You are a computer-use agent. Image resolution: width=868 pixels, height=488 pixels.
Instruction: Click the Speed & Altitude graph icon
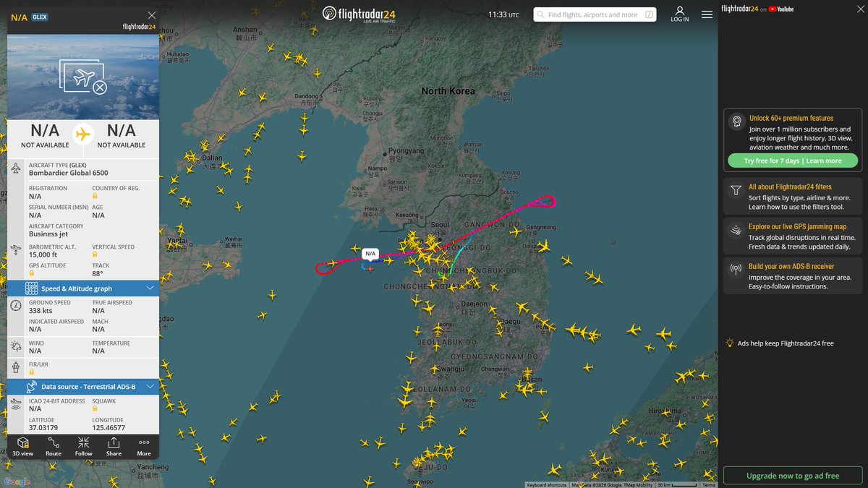[x=32, y=288]
